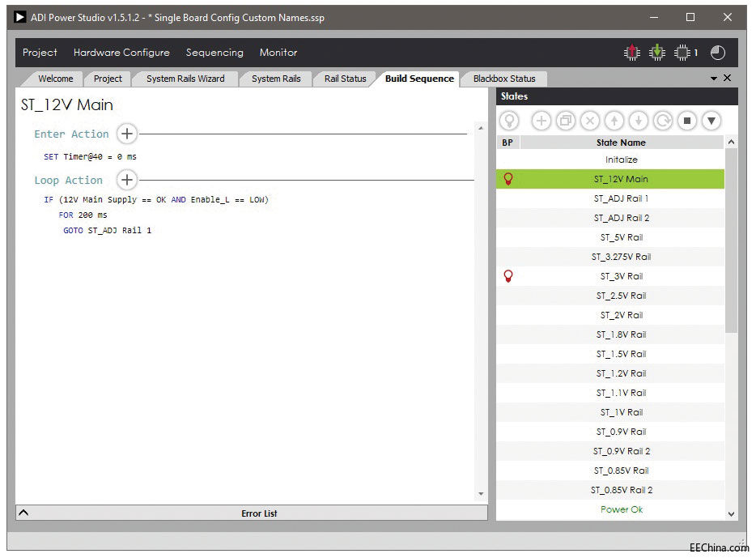Select the ST_ADJ Rail 2 state
Viewport: 756px width, 558px height.
click(x=610, y=218)
